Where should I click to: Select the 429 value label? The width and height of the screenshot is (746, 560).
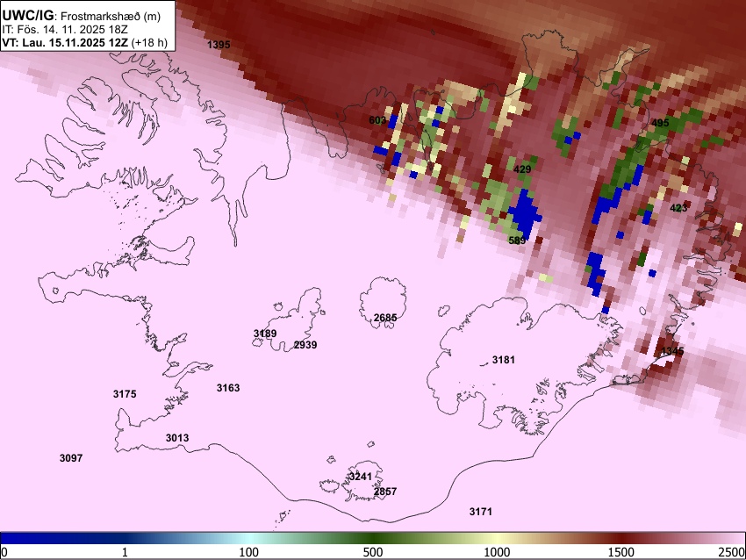point(522,169)
